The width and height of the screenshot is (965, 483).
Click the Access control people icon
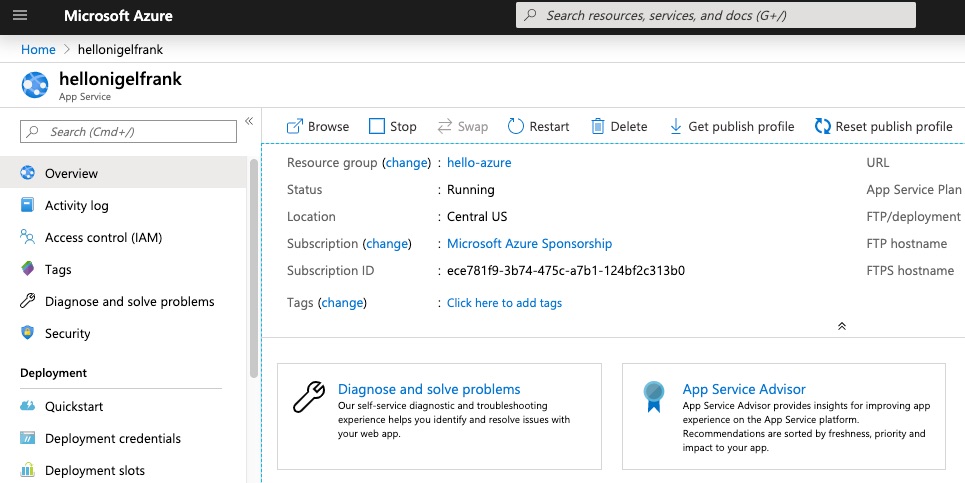click(x=28, y=236)
